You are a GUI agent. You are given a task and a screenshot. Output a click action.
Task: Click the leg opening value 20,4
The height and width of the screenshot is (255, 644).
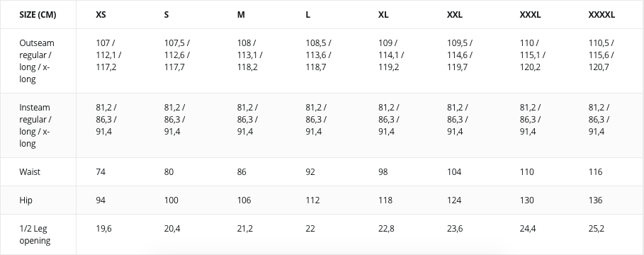(x=172, y=228)
